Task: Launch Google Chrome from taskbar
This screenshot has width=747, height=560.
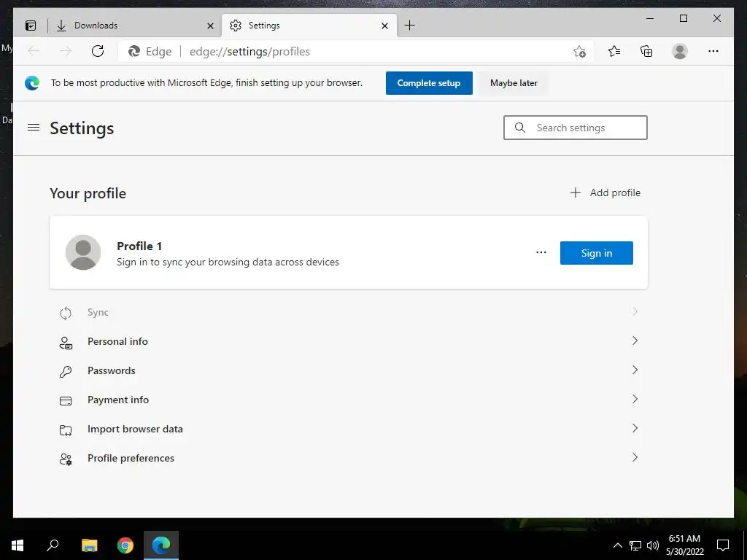Action: pos(125,545)
